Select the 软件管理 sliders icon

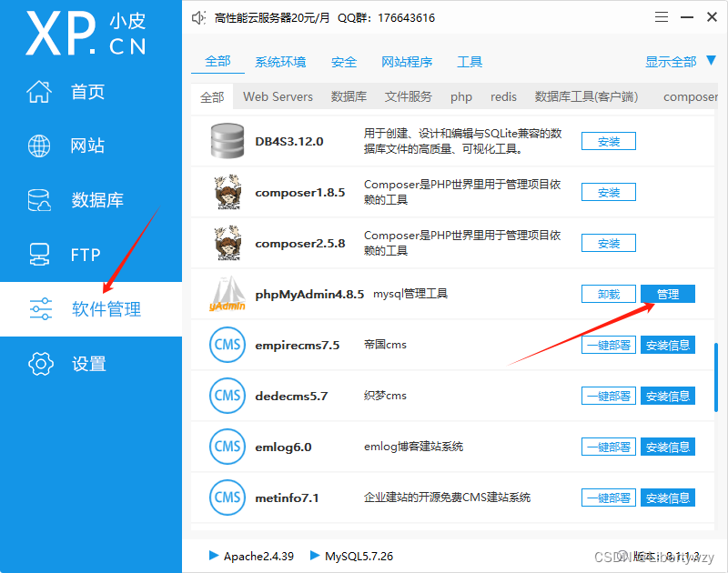click(40, 309)
